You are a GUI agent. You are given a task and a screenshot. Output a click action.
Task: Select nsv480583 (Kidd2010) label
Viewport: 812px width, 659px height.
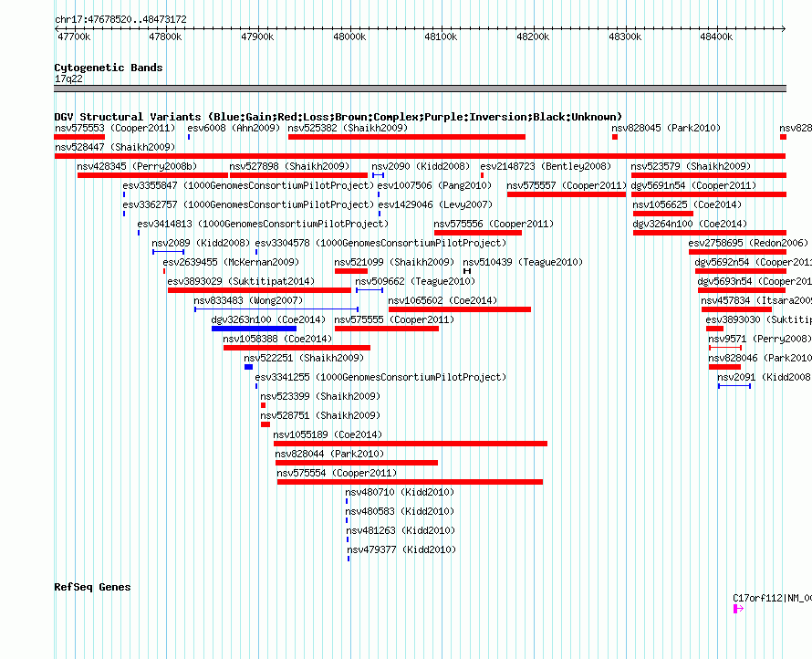(400, 511)
